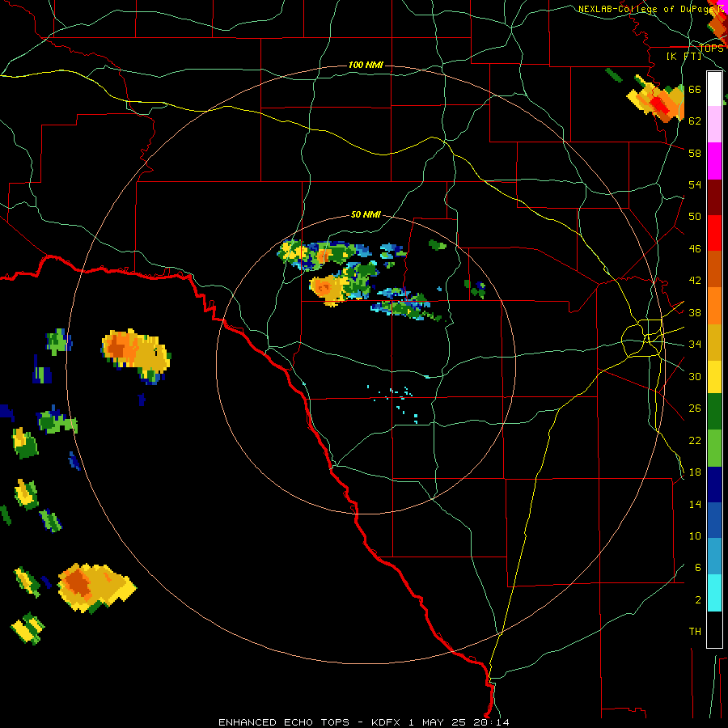Click the "TH" threshold label
728x728 pixels.
tap(695, 632)
